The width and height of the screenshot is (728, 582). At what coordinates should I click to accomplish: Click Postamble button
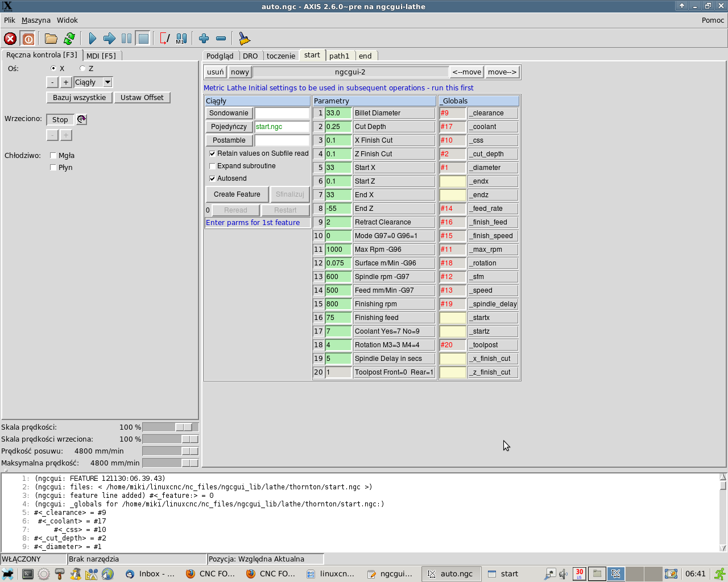tap(229, 140)
